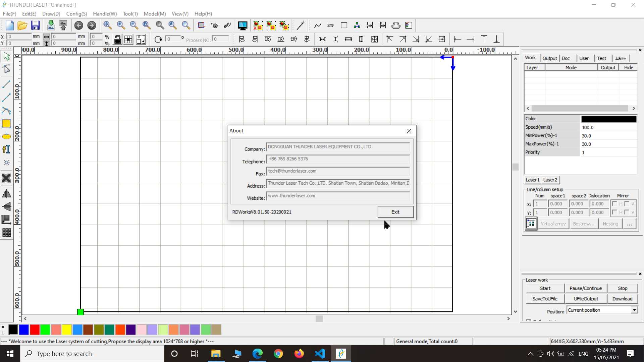Click the Visual Studio Code taskbar icon
644x362 pixels.
pyautogui.click(x=320, y=354)
